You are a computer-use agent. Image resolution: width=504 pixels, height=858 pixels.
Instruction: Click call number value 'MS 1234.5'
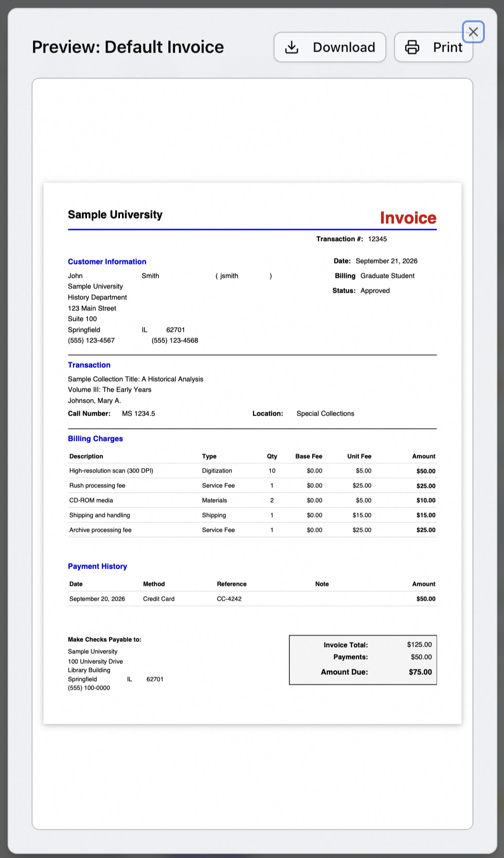point(138,413)
